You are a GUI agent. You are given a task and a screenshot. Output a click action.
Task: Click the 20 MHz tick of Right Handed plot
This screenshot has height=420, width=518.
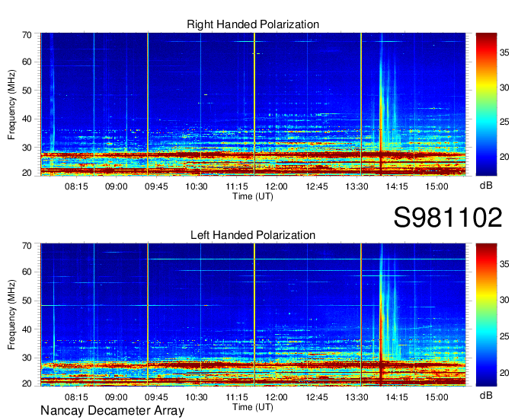pyautogui.click(x=27, y=173)
